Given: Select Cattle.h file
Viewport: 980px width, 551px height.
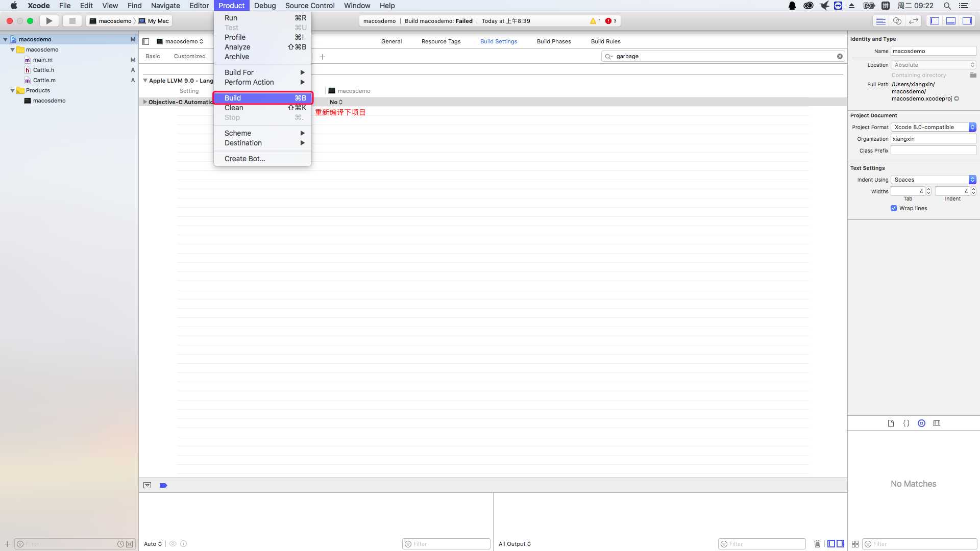Looking at the screenshot, I should coord(43,70).
